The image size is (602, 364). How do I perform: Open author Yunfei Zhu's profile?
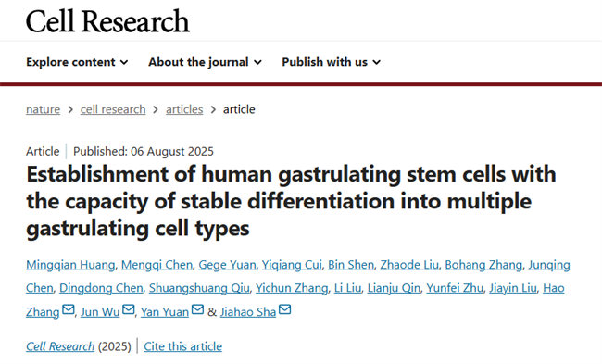coord(455,288)
